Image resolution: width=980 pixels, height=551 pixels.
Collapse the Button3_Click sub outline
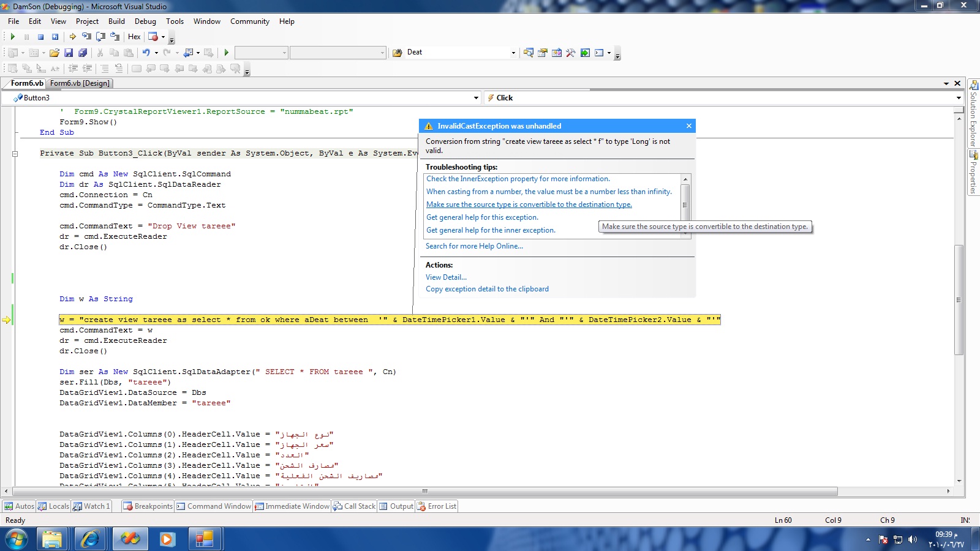pyautogui.click(x=15, y=154)
